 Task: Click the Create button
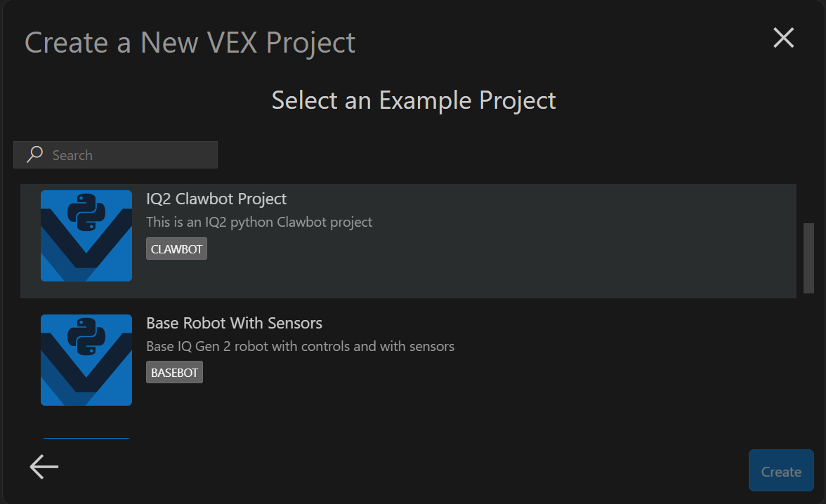(x=780, y=470)
